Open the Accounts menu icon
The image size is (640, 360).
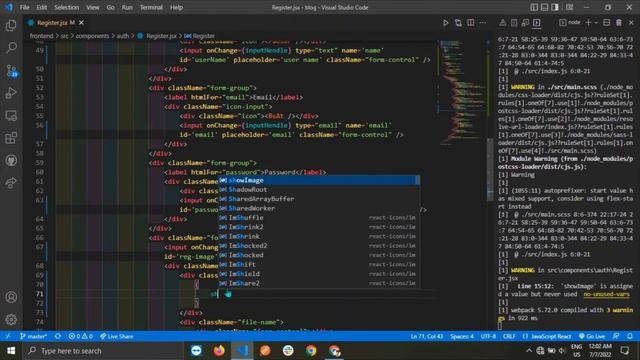(11, 297)
